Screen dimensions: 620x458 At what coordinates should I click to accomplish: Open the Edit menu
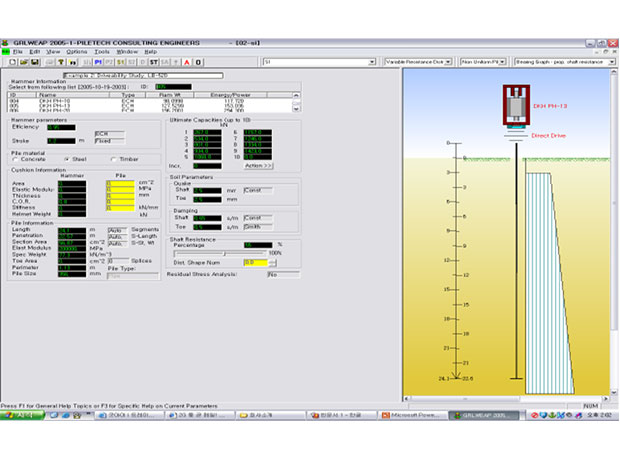(x=35, y=52)
